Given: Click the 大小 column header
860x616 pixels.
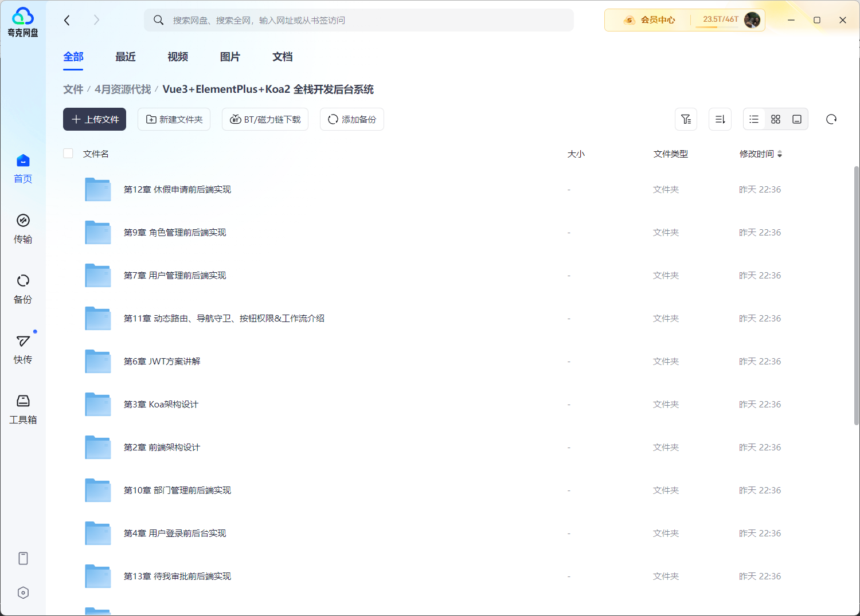Looking at the screenshot, I should coord(576,154).
